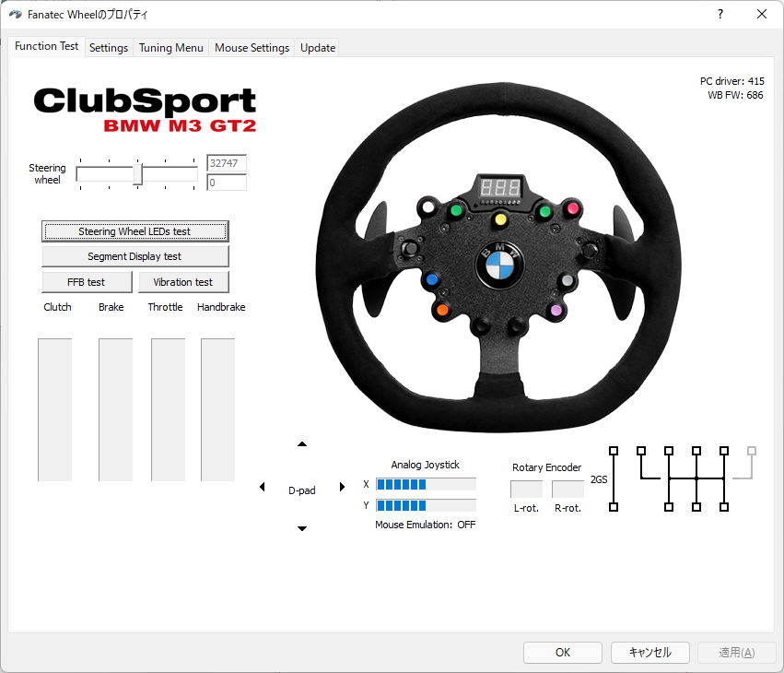Click the steering value field showing 0
Viewport: 784px width, 673px height.
pos(227,183)
